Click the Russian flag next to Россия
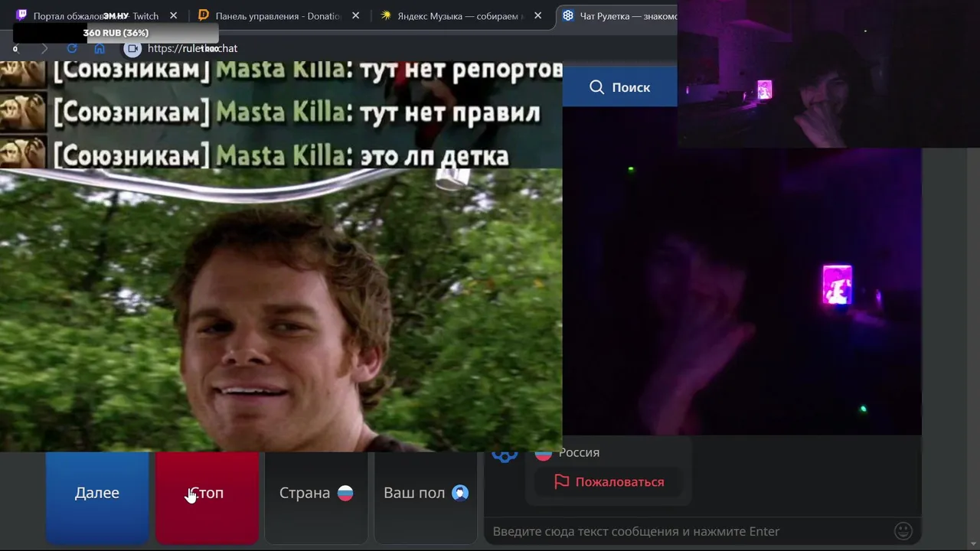 (544, 454)
